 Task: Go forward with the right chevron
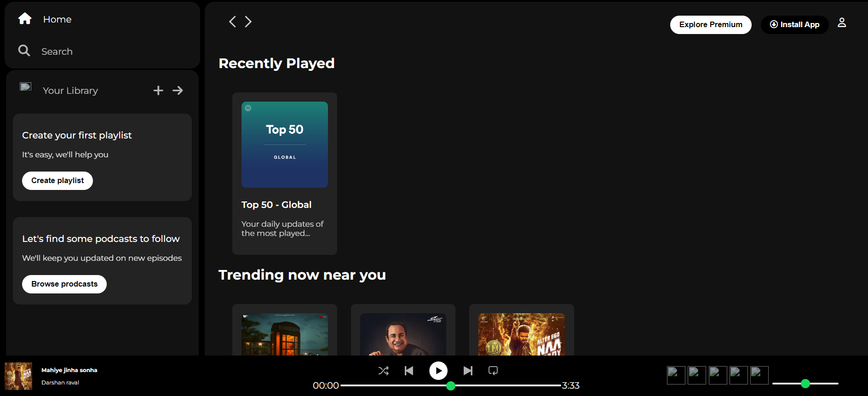click(x=248, y=22)
